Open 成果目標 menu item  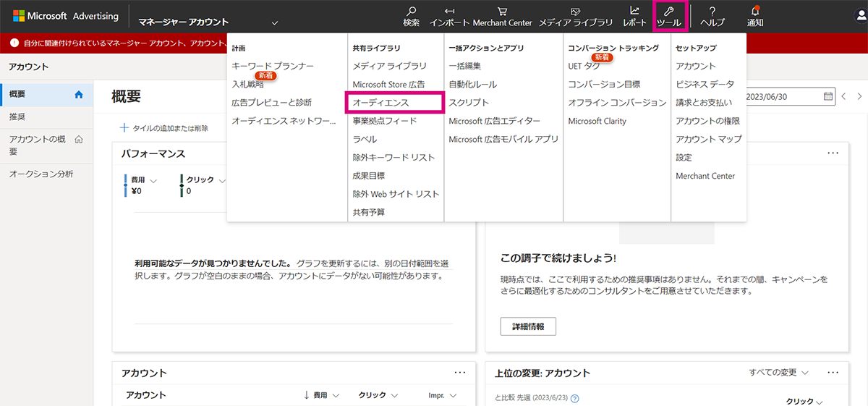click(369, 176)
